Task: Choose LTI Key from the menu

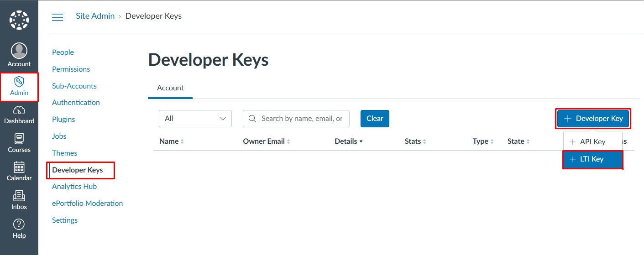Action: pyautogui.click(x=592, y=159)
